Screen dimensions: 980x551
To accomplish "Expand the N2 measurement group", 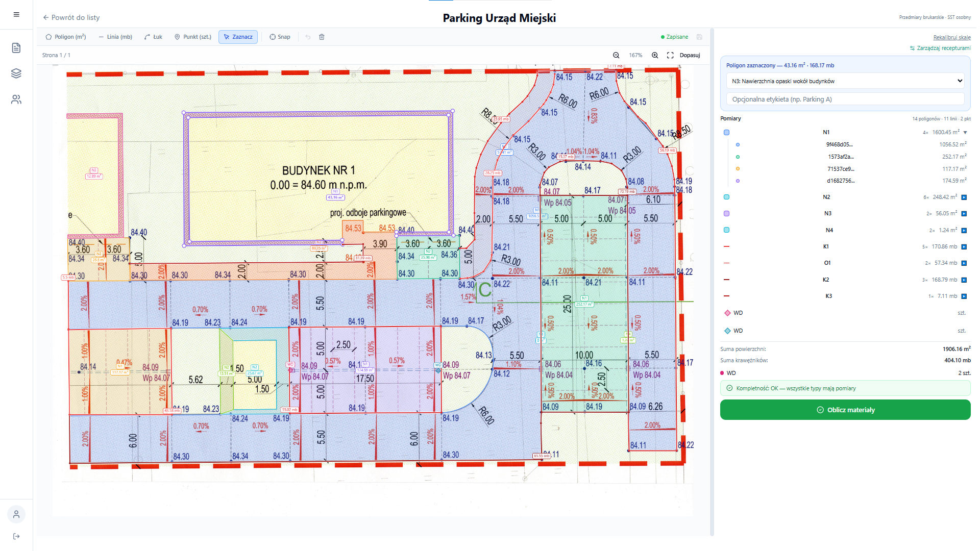I will tap(964, 197).
